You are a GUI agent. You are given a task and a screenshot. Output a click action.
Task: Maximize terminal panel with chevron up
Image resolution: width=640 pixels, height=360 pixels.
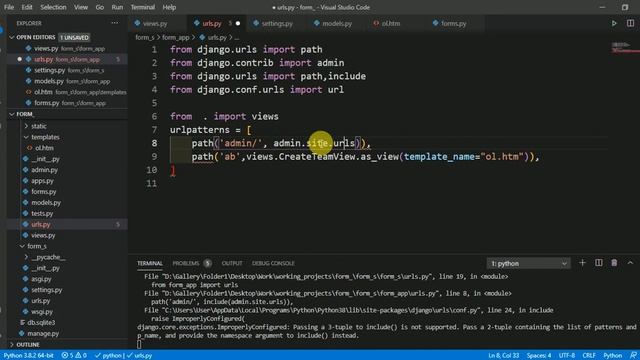pyautogui.click(x=630, y=263)
